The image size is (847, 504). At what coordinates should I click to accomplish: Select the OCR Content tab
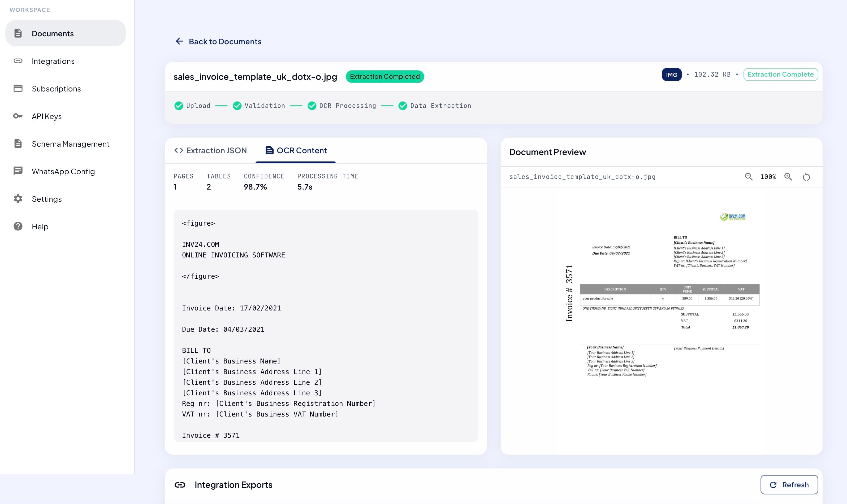(x=296, y=150)
